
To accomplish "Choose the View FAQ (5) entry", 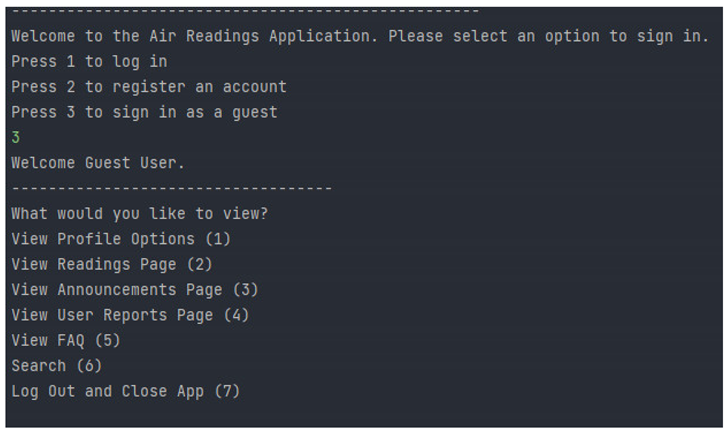I will pyautogui.click(x=66, y=341).
